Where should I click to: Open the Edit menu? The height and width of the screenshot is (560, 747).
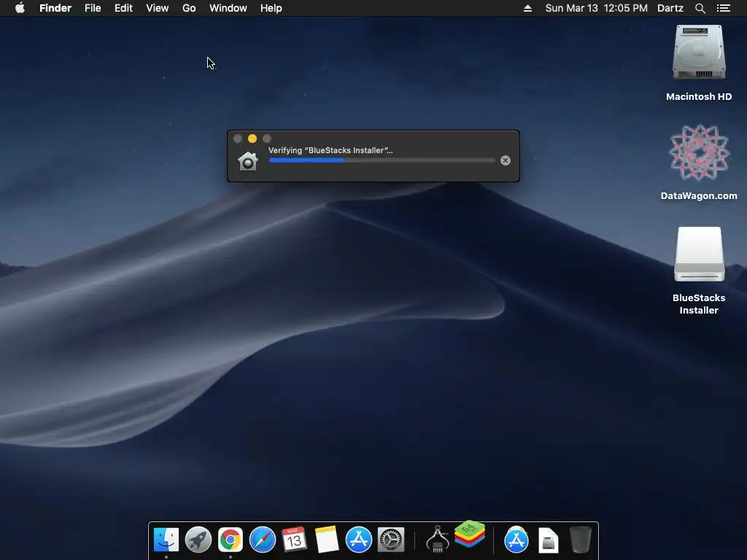tap(123, 8)
